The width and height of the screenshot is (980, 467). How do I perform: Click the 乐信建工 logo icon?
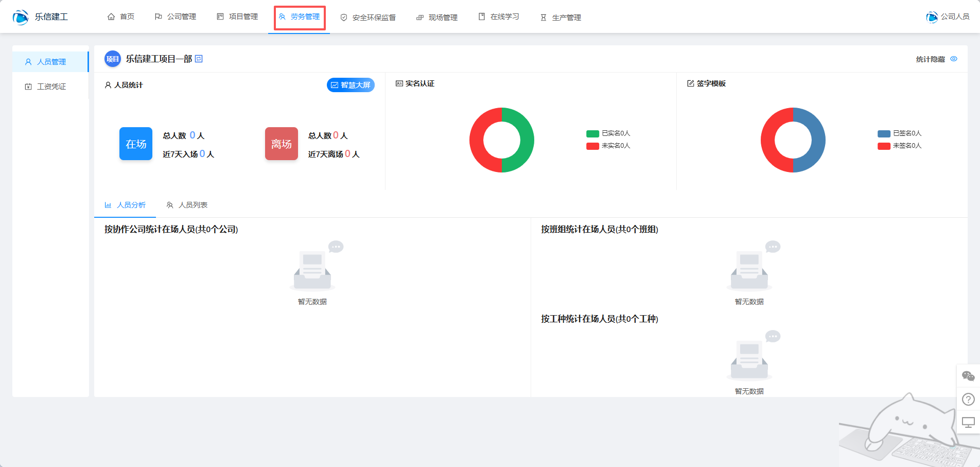tap(21, 17)
